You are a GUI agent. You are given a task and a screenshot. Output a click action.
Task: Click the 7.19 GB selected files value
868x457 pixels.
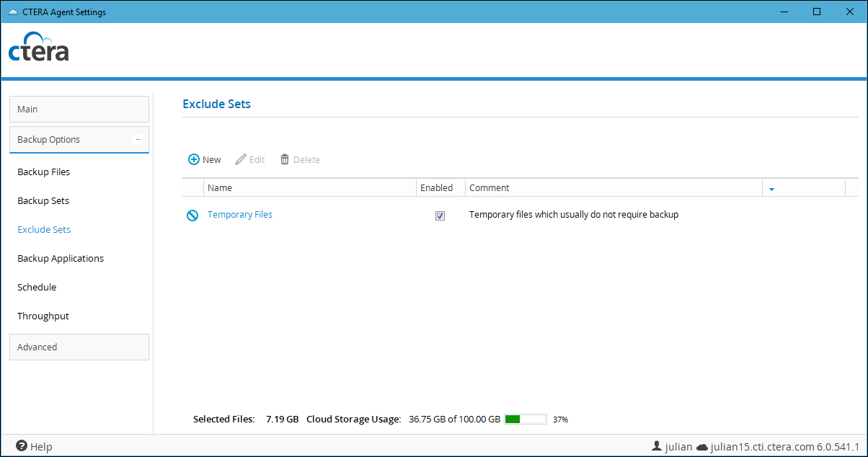point(282,419)
